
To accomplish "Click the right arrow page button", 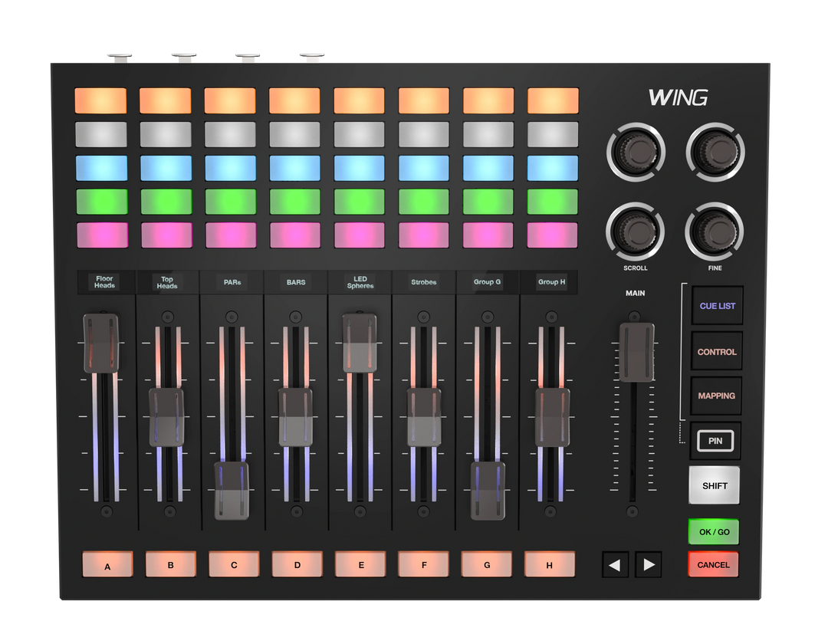I will tap(649, 565).
